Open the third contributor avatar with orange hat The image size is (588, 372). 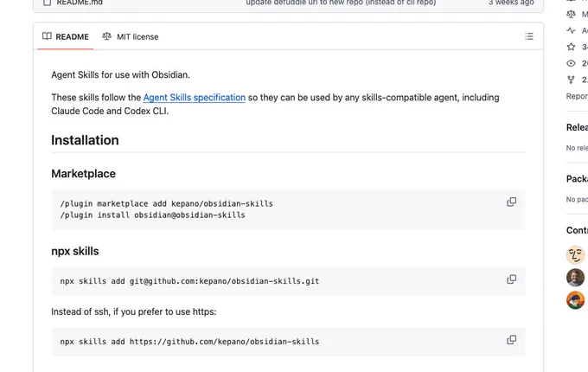[576, 300]
